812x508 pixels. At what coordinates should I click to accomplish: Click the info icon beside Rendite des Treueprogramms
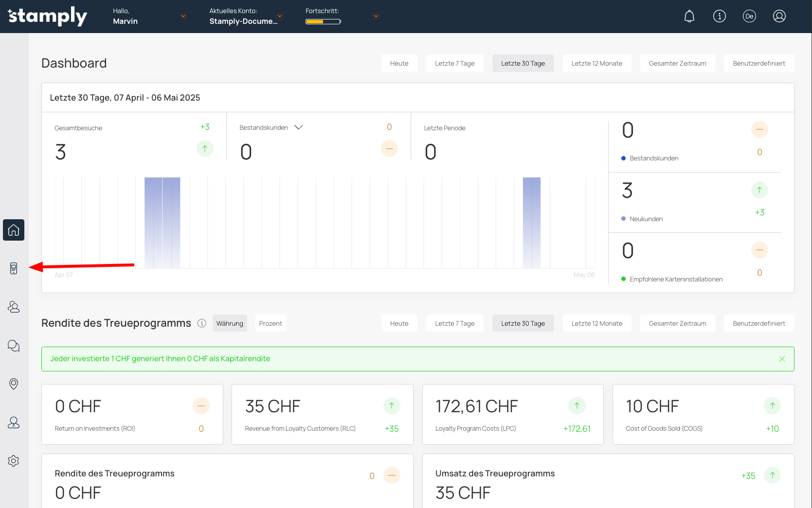coord(202,323)
